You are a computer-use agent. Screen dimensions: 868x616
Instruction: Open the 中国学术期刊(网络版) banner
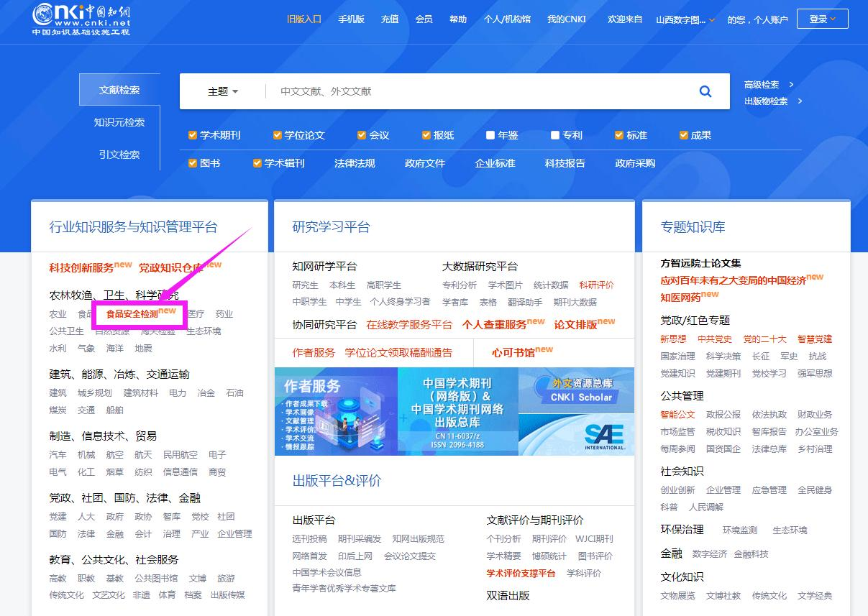pyautogui.click(x=457, y=411)
